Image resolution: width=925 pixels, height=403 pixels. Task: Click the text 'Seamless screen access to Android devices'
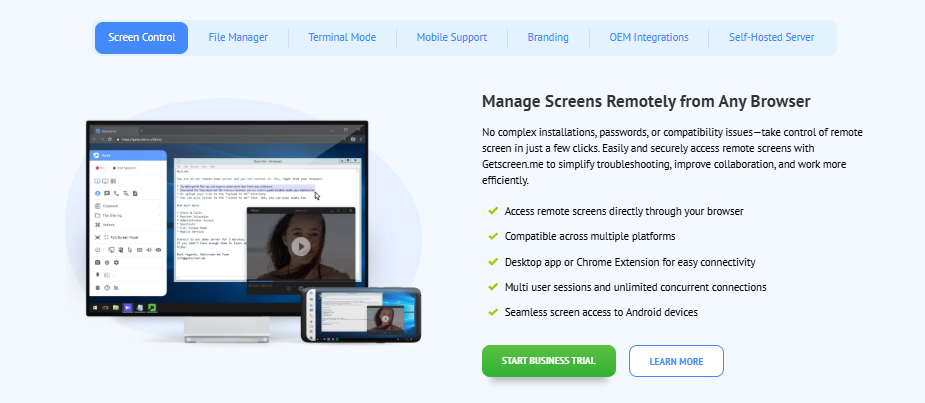point(601,313)
